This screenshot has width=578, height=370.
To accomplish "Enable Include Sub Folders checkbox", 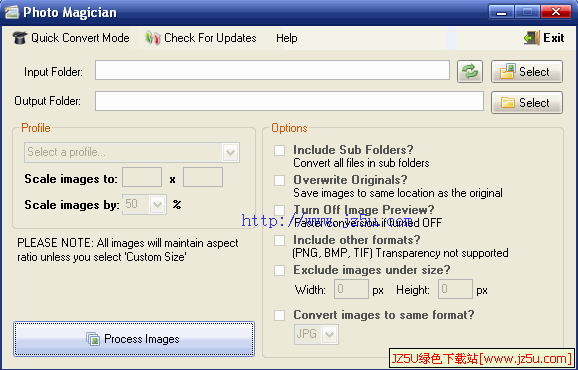I will pyautogui.click(x=279, y=150).
